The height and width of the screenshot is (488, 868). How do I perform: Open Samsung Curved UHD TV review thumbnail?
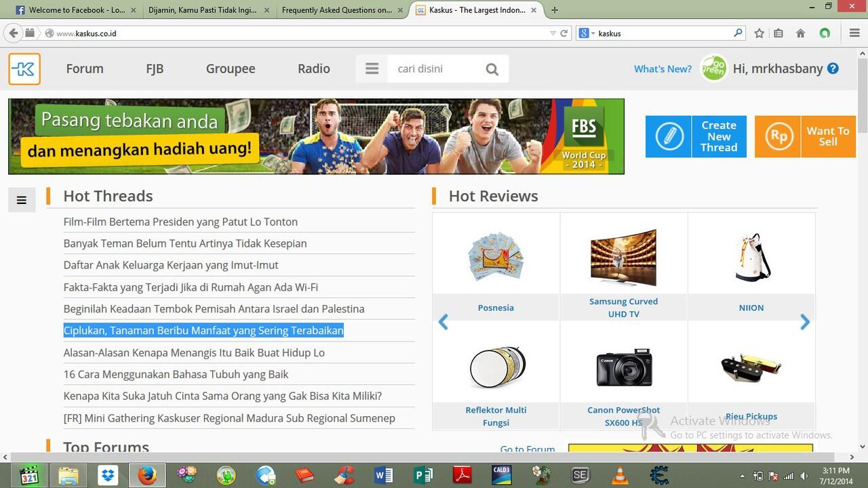[623, 258]
